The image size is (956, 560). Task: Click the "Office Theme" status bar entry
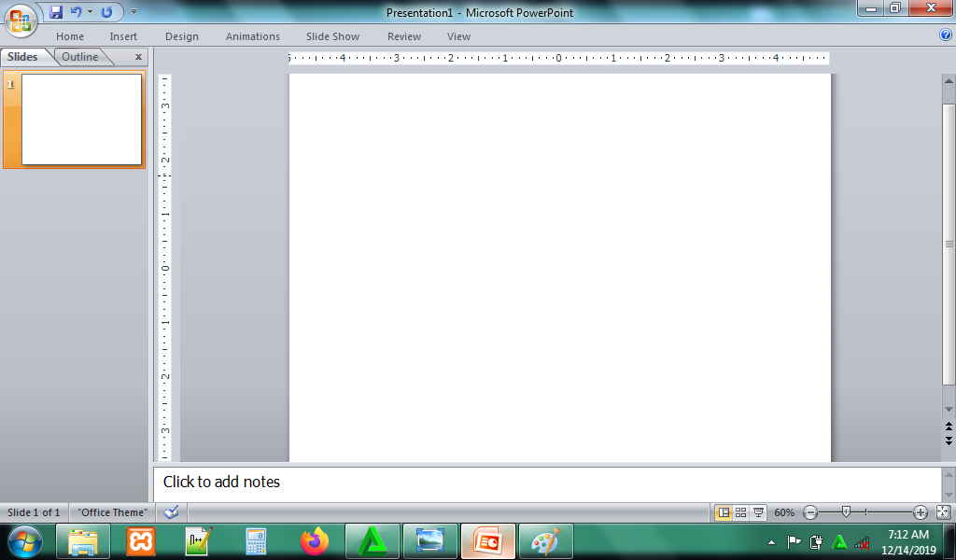[x=112, y=512]
